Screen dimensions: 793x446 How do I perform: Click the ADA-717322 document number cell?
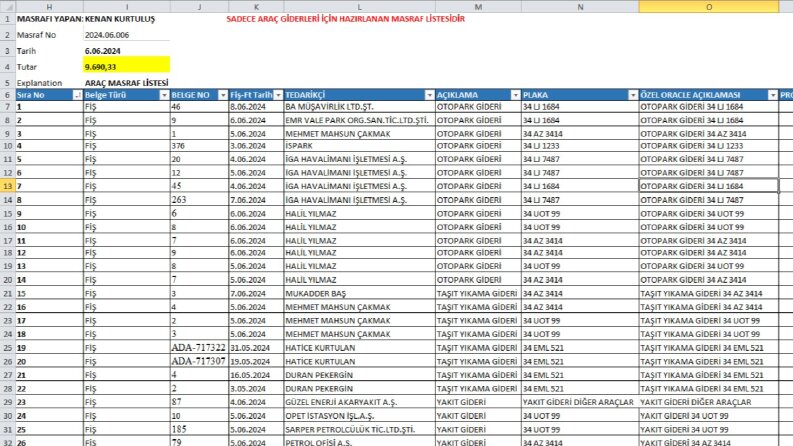(x=199, y=348)
